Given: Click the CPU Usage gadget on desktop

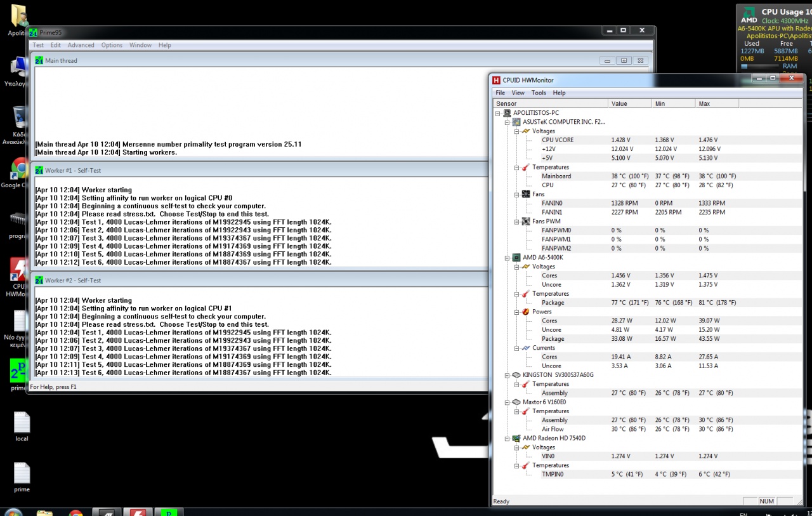Looking at the screenshot, I should [774, 37].
